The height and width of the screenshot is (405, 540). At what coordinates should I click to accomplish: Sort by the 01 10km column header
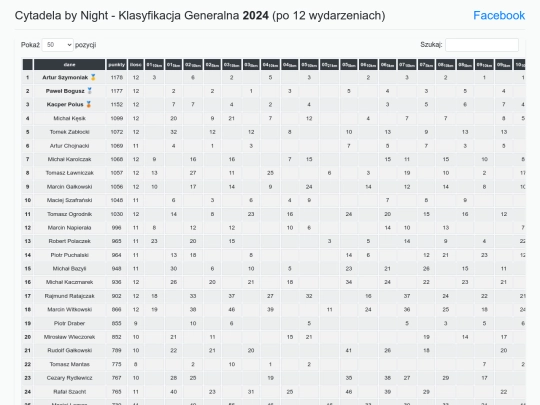154,65
